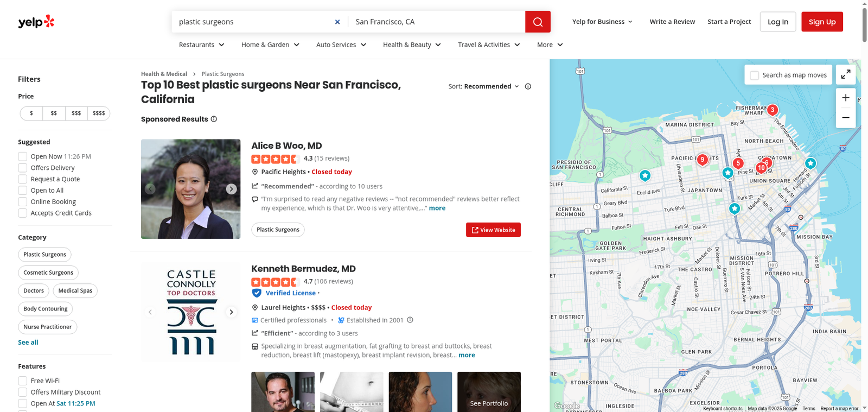Open Start a Project link
Screen dimensions: 868x412
click(729, 22)
